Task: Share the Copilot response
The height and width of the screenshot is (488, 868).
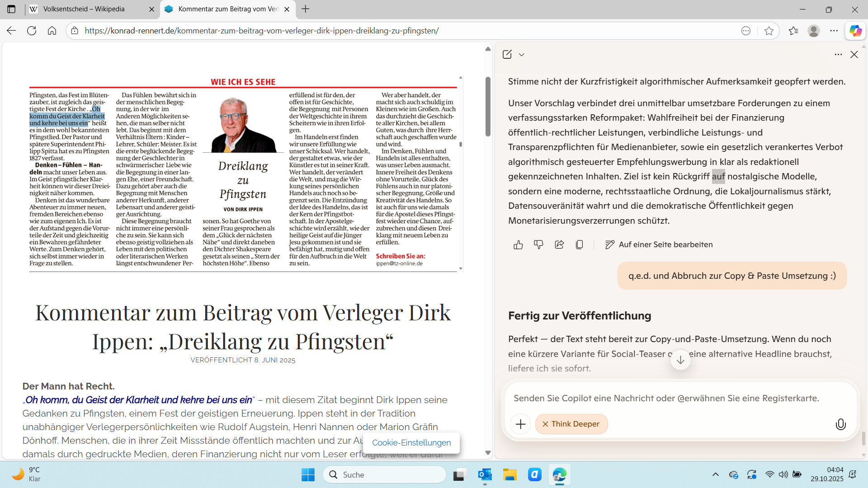Action: pos(559,245)
